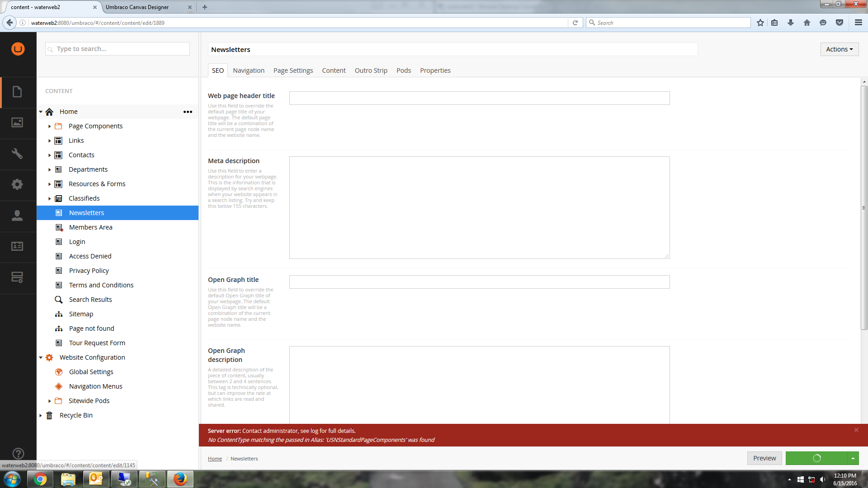Click the Home breadcrumb link
The height and width of the screenshot is (488, 868).
click(215, 459)
